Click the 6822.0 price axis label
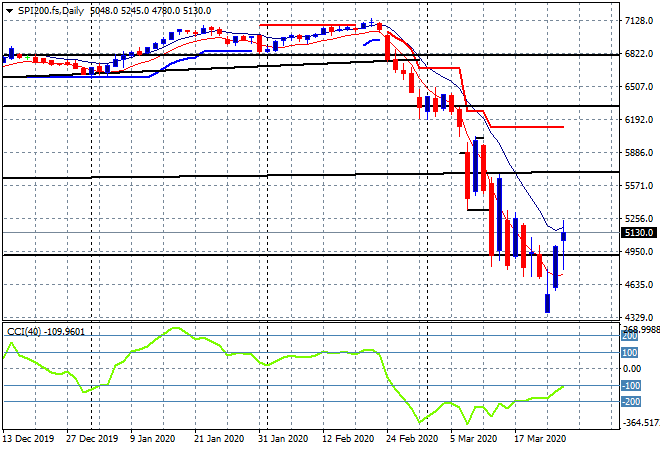660x450 pixels. 639,54
